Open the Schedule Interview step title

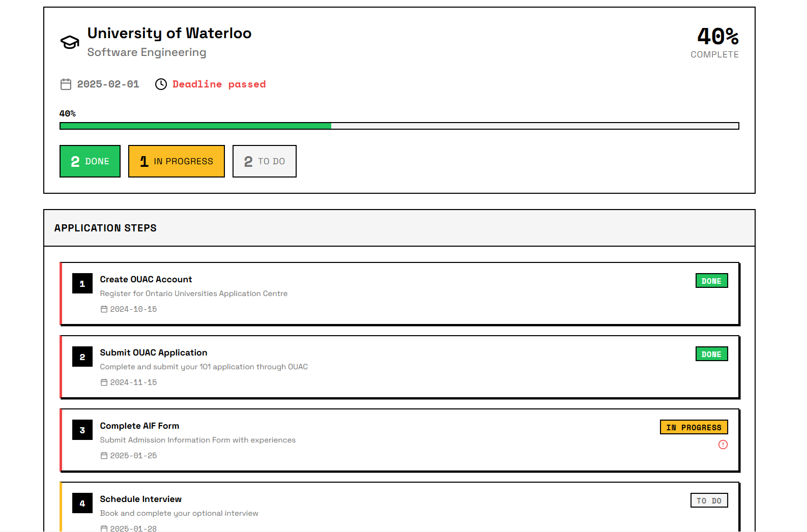pyautogui.click(x=141, y=499)
